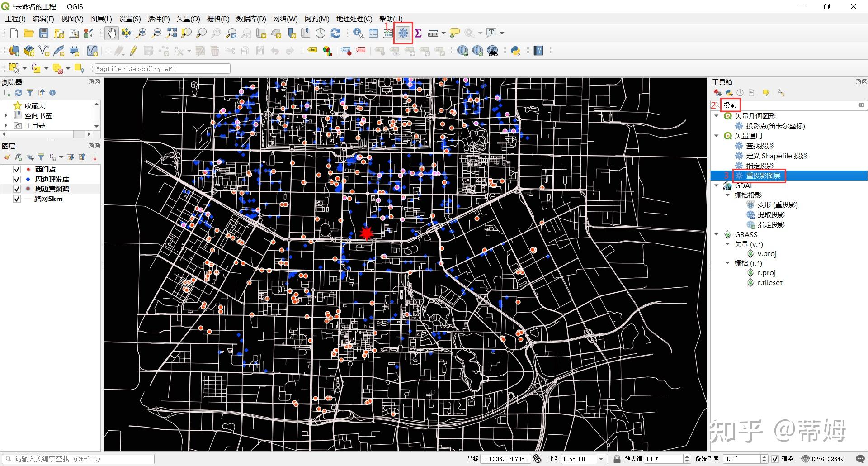
Task: Toggle visibility of 周边黄焖鸡 layer
Action: (x=17, y=189)
